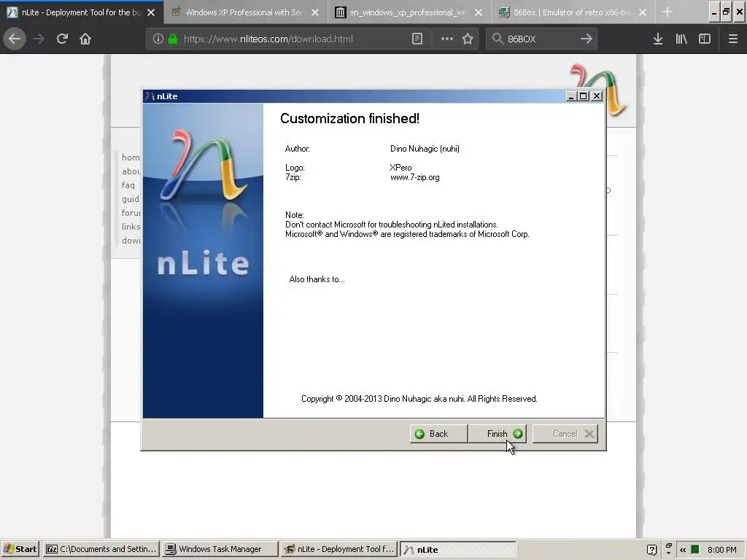Open the Firefox hamburger menu

[733, 39]
